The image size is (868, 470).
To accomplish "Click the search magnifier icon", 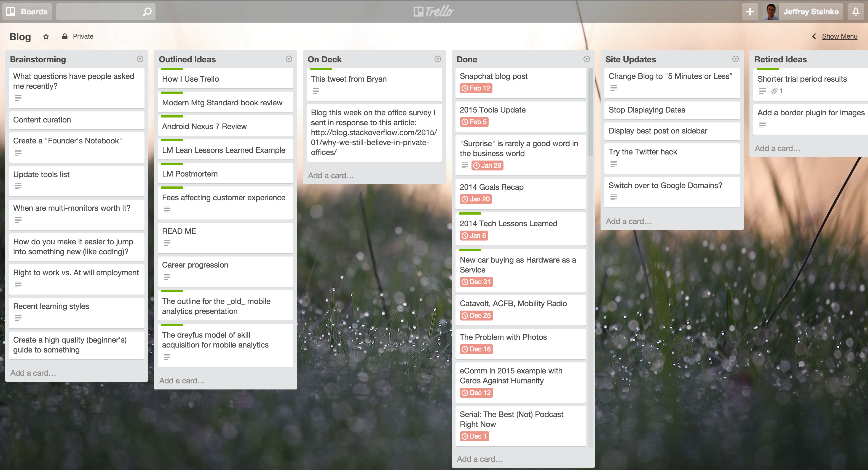I will (x=147, y=12).
